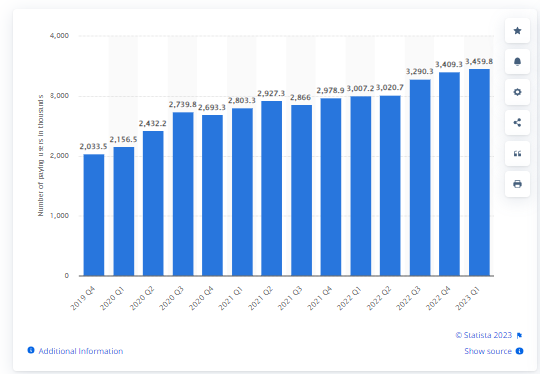Click the quotation mark cite icon
540x374 pixels.
tap(517, 154)
